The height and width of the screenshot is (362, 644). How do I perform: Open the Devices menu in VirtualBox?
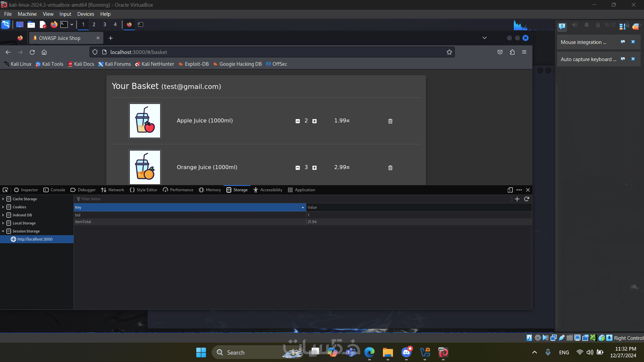pyautogui.click(x=86, y=14)
